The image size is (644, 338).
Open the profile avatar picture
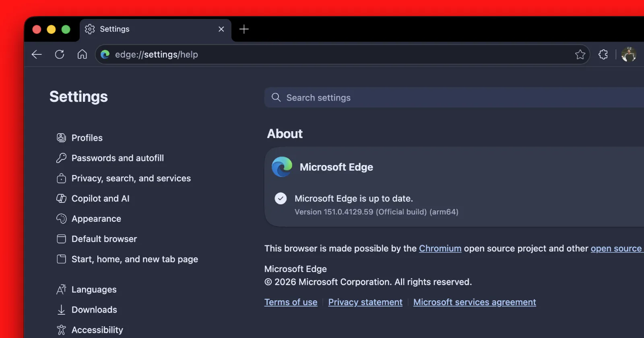coord(629,54)
